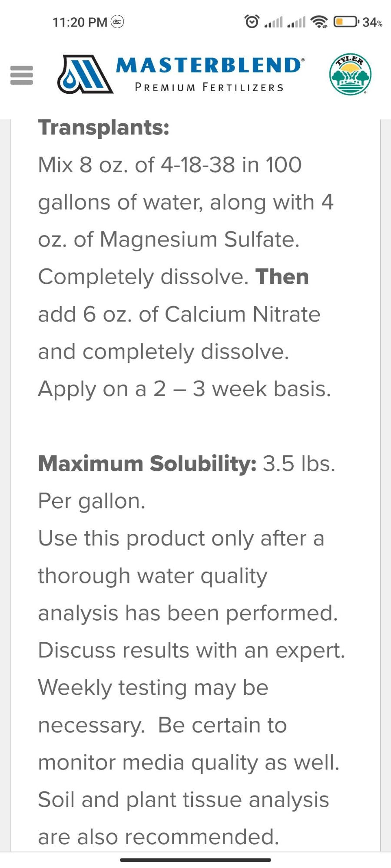This screenshot has width=391, height=868.
Task: Tap the Wi-Fi status icon
Action: point(321,21)
